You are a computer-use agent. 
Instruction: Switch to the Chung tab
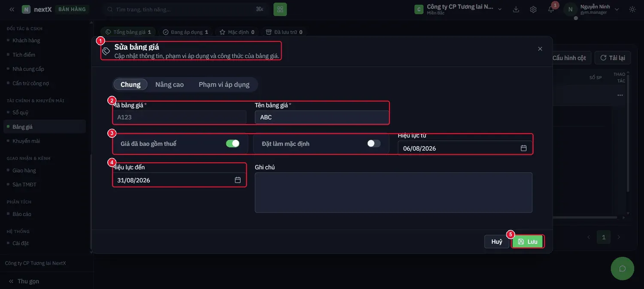pyautogui.click(x=131, y=85)
